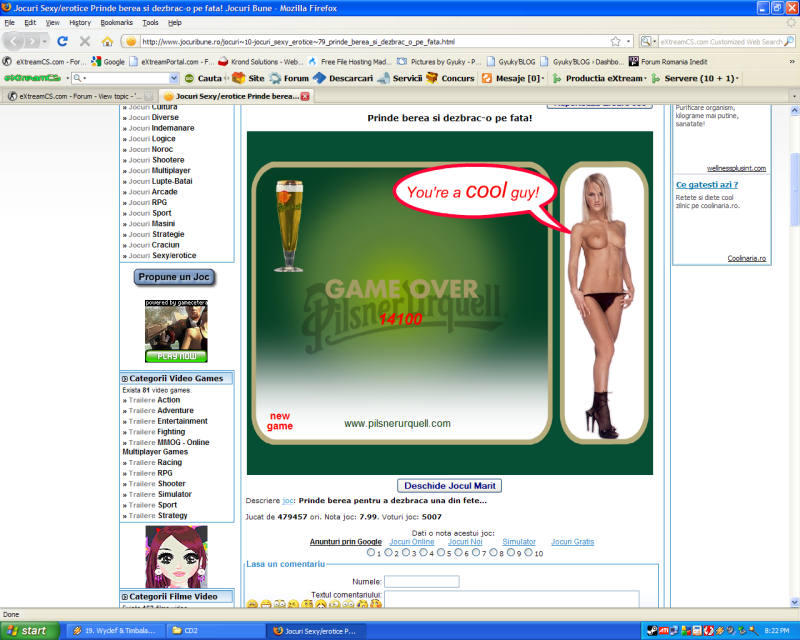Open the list all tabs dropdown
The height and width of the screenshot is (640, 800).
click(x=794, y=96)
